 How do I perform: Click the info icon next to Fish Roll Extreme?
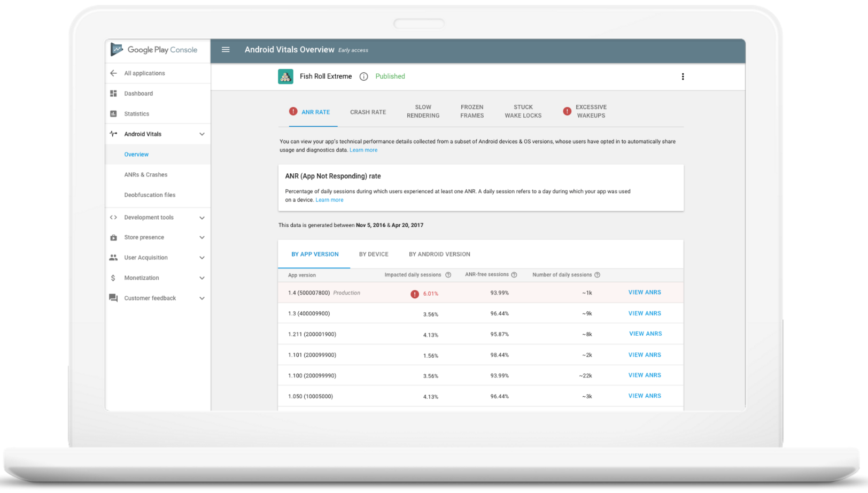click(x=364, y=76)
